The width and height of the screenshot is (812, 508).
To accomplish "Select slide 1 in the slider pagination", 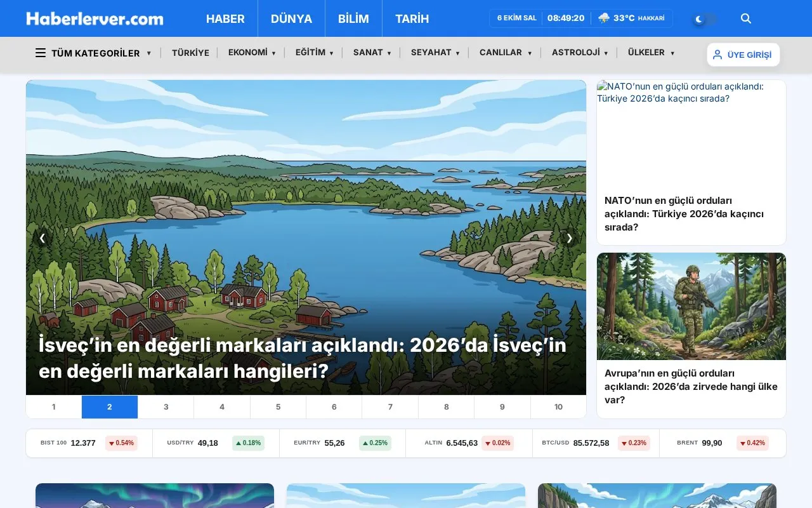I will pyautogui.click(x=54, y=407).
